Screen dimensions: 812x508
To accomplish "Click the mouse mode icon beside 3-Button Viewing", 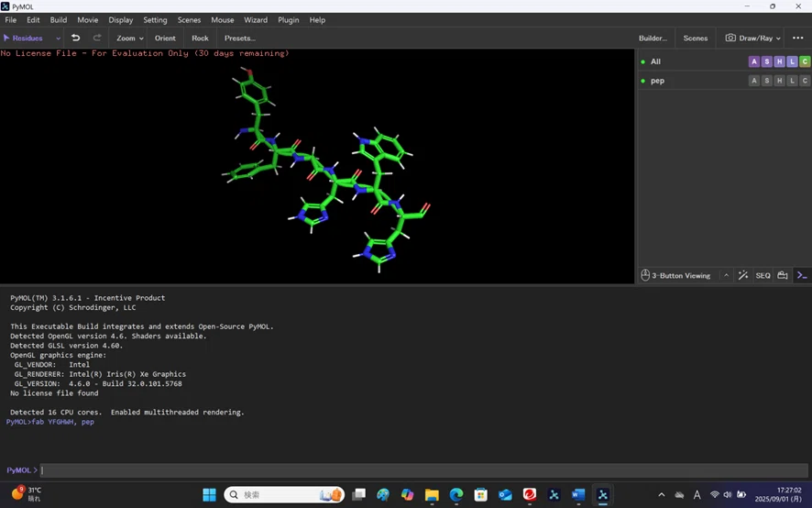I will [645, 275].
